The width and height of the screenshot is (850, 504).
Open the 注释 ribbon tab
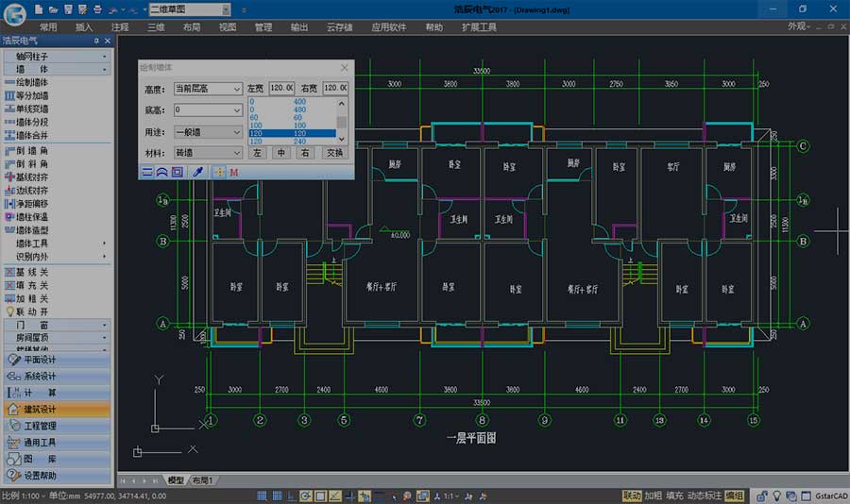click(120, 27)
